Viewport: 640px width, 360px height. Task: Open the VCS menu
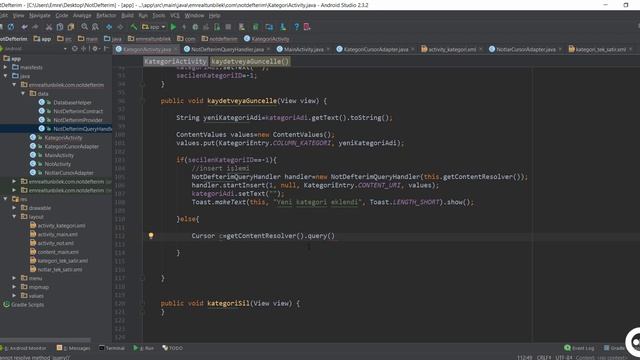(175, 16)
